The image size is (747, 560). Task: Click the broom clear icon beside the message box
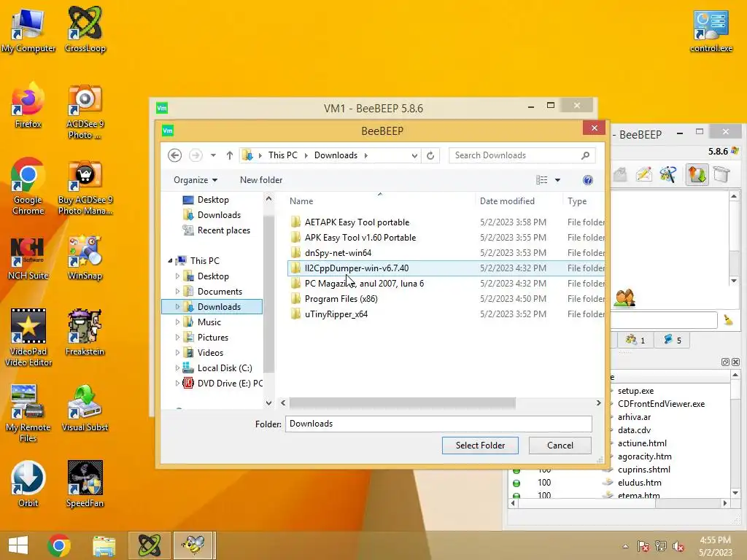tap(728, 319)
